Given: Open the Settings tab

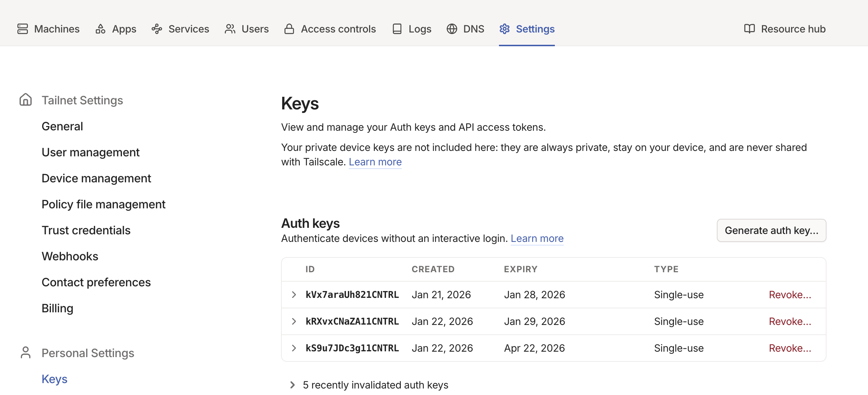Looking at the screenshot, I should coord(527,29).
